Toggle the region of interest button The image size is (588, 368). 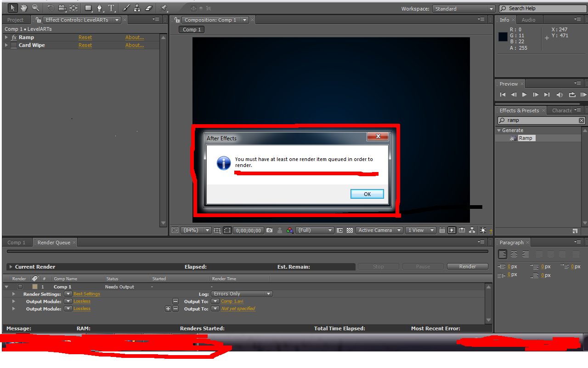[340, 230]
